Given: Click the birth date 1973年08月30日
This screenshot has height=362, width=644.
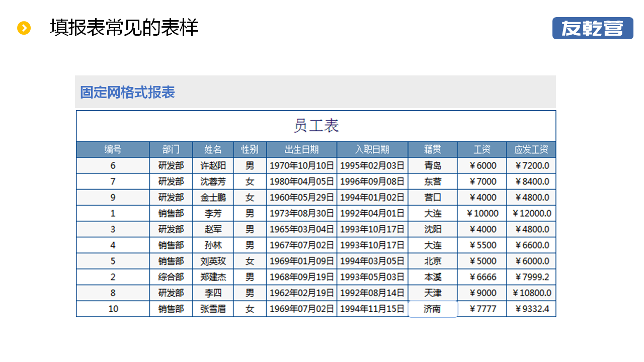Looking at the screenshot, I should 302,213.
